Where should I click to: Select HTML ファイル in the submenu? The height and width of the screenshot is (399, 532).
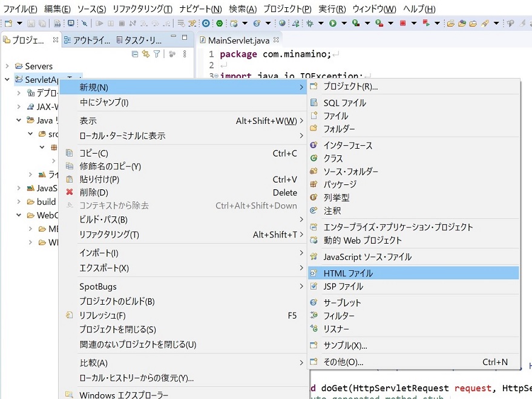[x=413, y=273]
